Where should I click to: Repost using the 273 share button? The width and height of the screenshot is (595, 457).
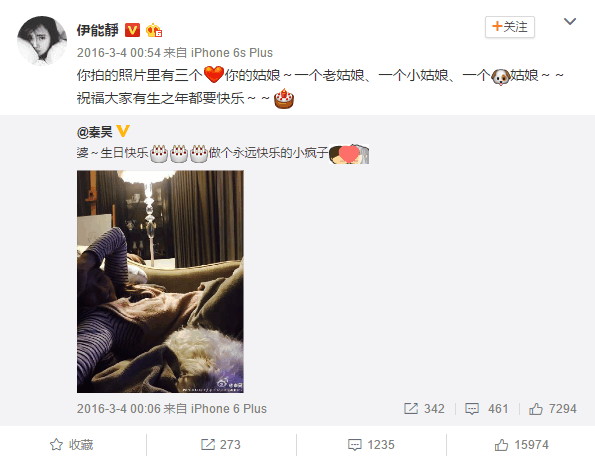(x=220, y=444)
